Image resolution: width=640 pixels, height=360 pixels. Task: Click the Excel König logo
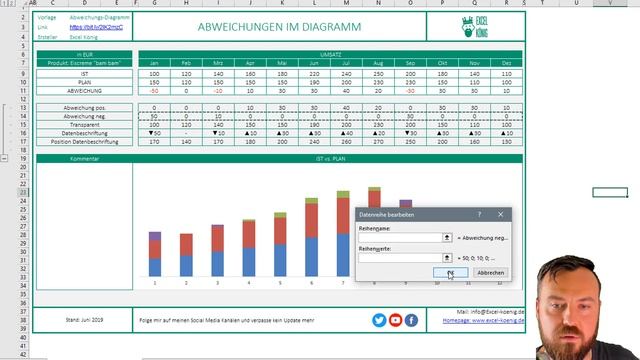pyautogui.click(x=475, y=27)
